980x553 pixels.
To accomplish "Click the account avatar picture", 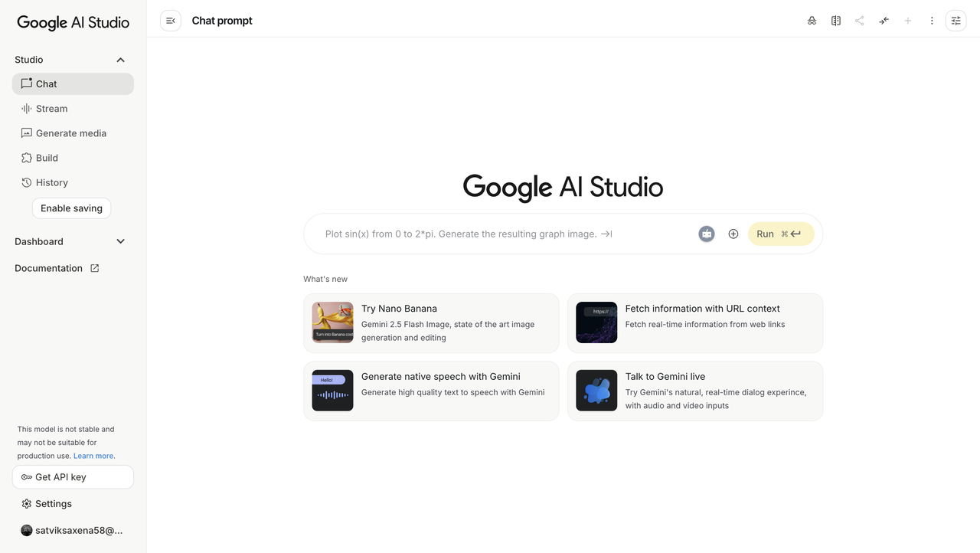I will (27, 530).
